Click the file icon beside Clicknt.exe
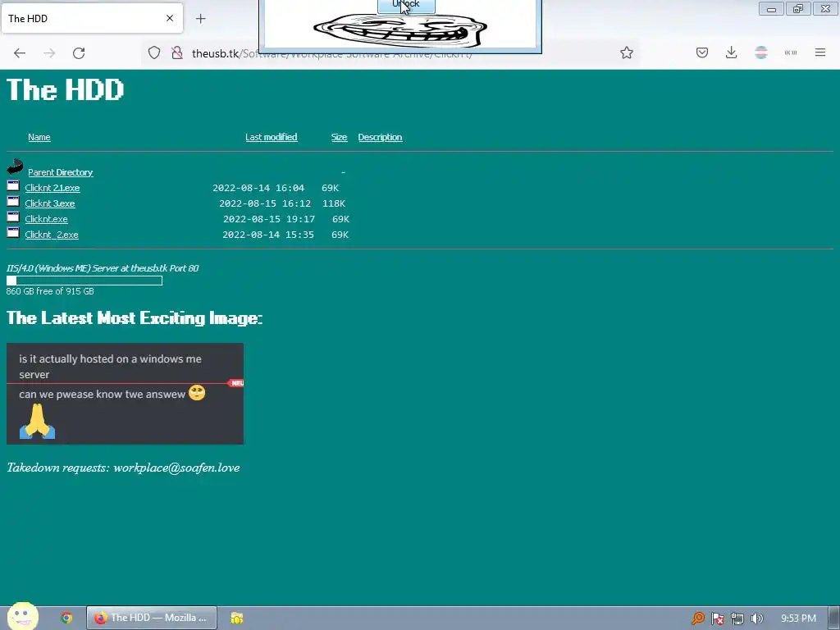This screenshot has width=840, height=630. 13,217
